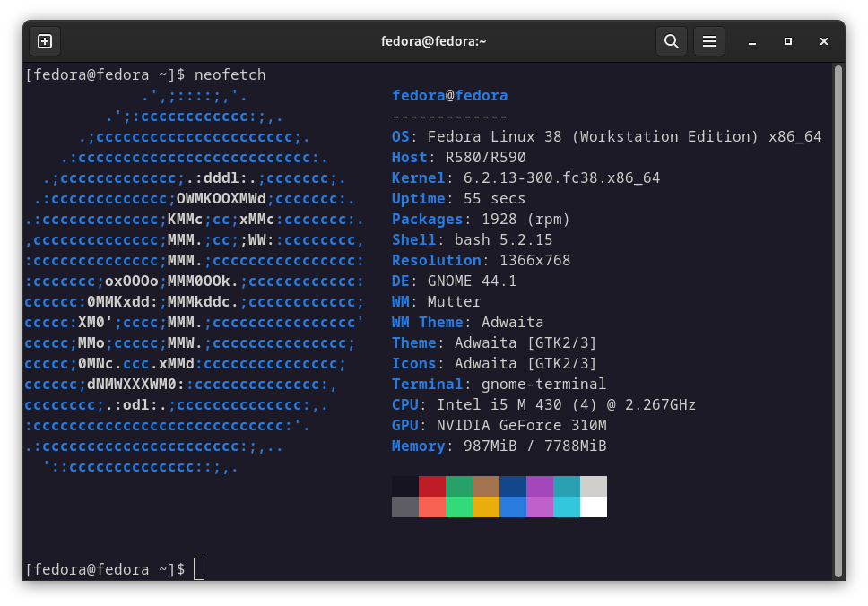The height and width of the screenshot is (606, 868).
Task: Open a new terminal tab
Action: pos(45,41)
